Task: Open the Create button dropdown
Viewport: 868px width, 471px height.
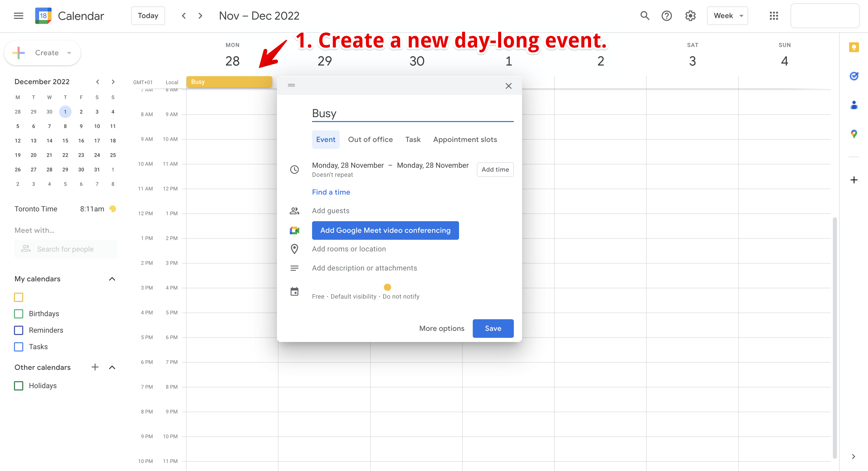Action: point(69,53)
